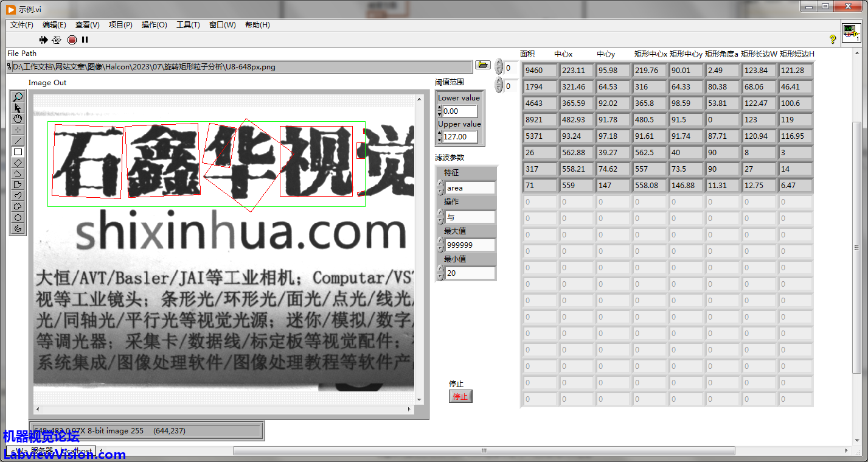Click the 矩形角度 cell with value 80.38
Image resolution: width=868 pixels, height=462 pixels.
[x=722, y=86]
